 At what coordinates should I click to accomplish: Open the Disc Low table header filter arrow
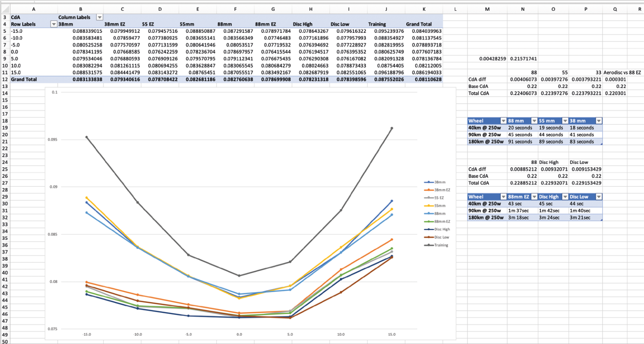point(599,197)
